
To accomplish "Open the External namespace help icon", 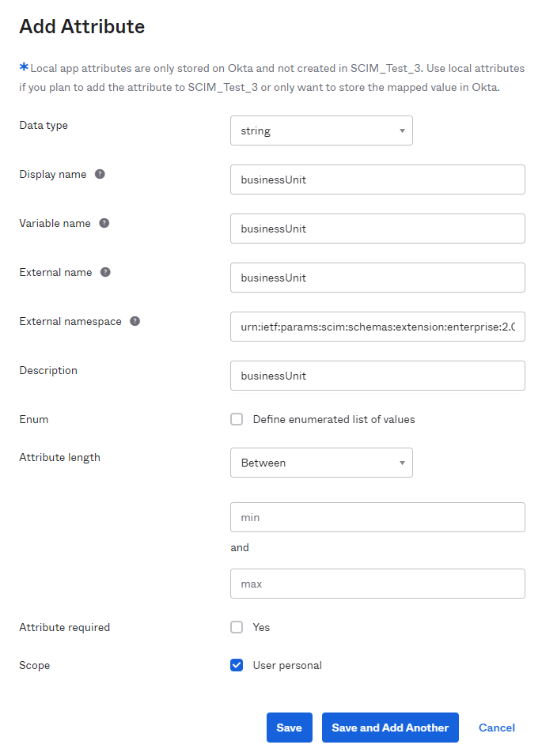I will (x=135, y=321).
